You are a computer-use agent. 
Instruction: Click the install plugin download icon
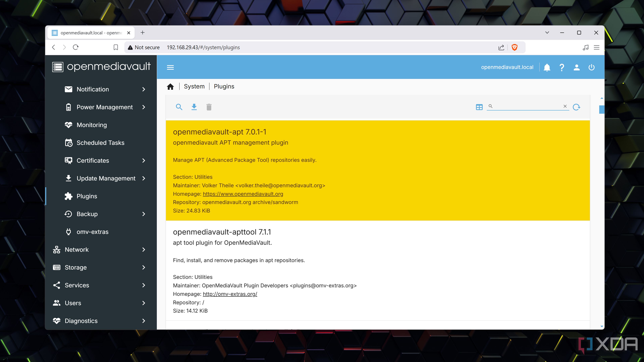194,107
